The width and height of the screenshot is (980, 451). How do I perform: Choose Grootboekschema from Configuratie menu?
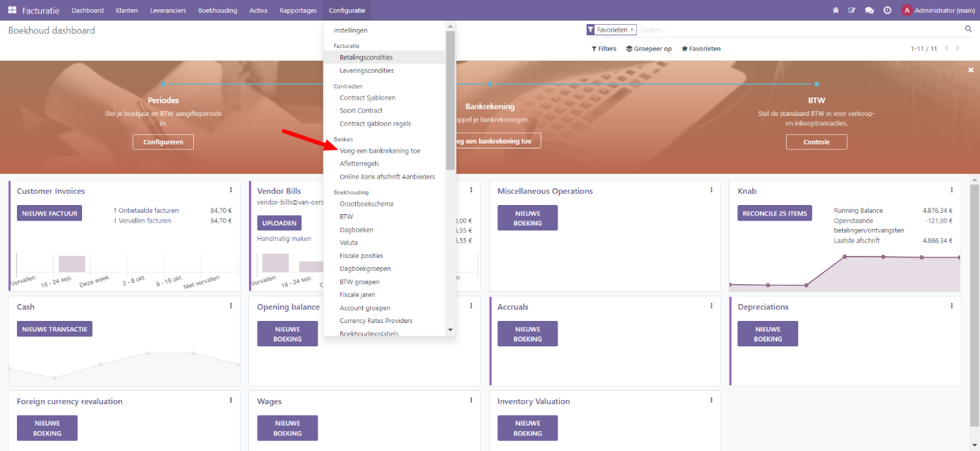[x=367, y=204]
